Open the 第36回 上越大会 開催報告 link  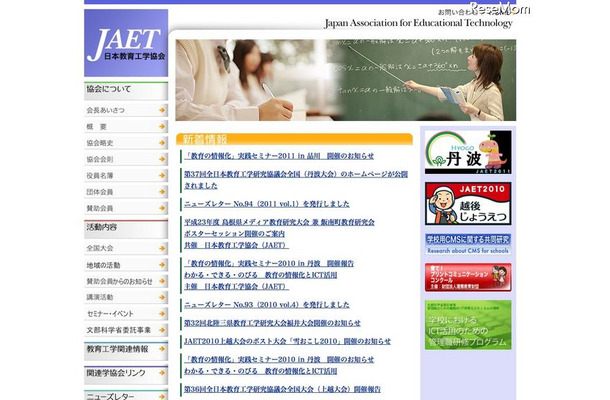click(x=282, y=389)
